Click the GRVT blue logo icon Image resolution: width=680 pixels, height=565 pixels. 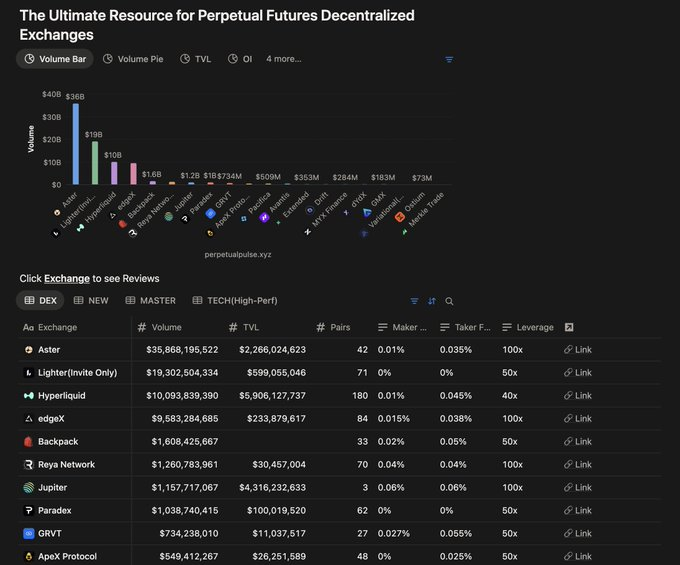(28, 533)
